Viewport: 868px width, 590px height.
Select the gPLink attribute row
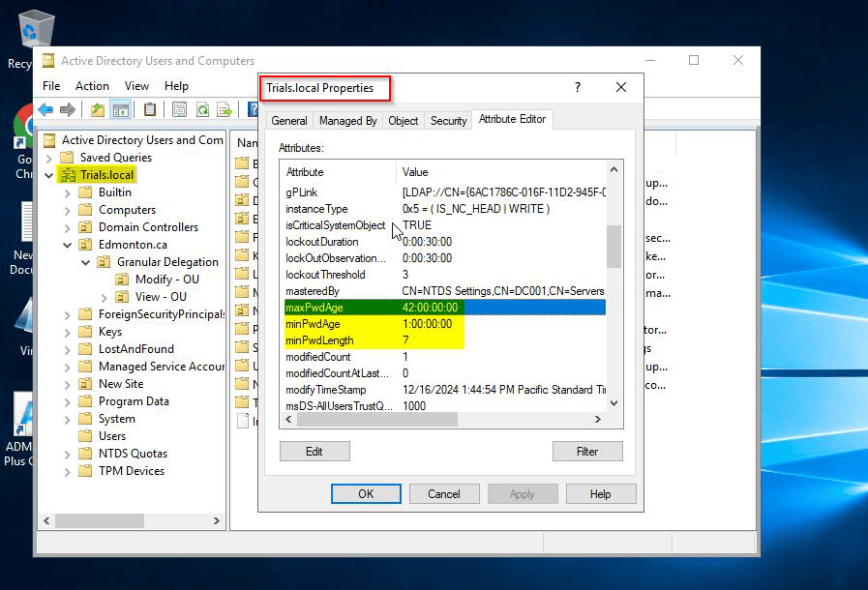pyautogui.click(x=444, y=192)
